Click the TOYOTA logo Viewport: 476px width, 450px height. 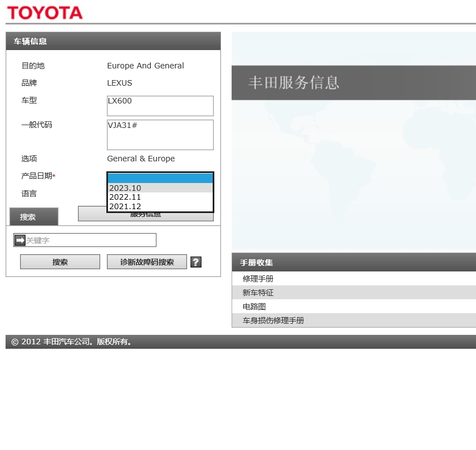pos(45,12)
